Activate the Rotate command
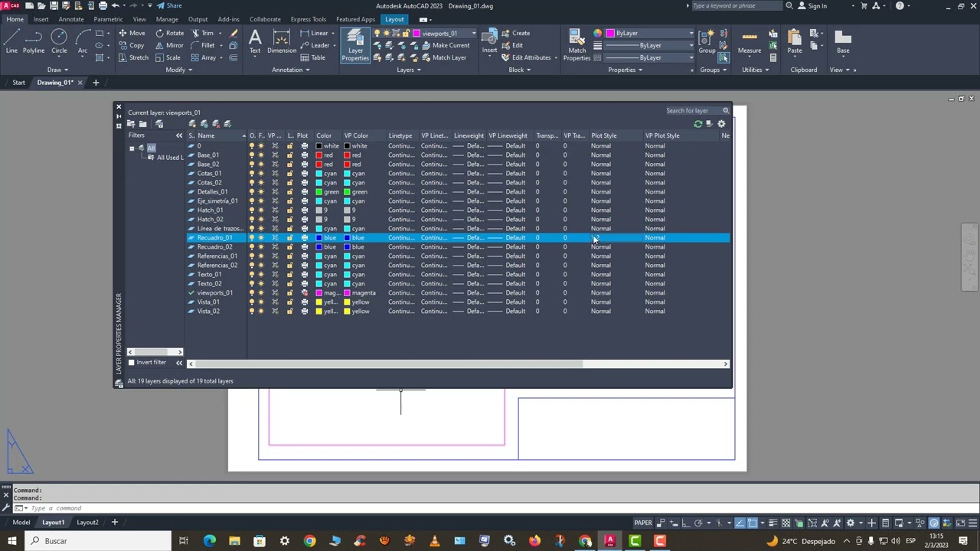This screenshot has height=551, width=980. [x=170, y=33]
